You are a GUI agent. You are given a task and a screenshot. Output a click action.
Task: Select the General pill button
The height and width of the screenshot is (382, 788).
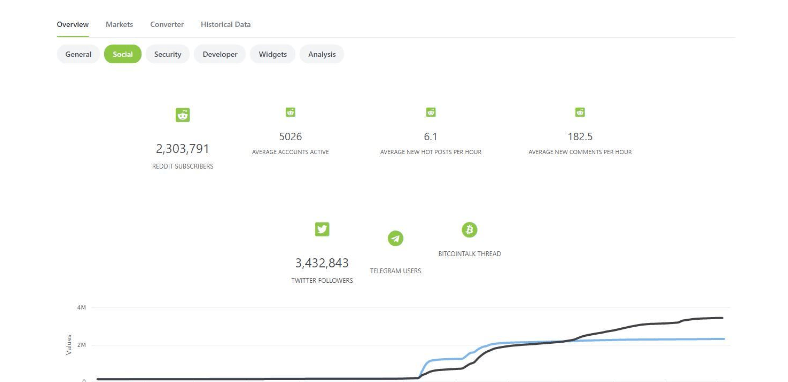pos(78,54)
